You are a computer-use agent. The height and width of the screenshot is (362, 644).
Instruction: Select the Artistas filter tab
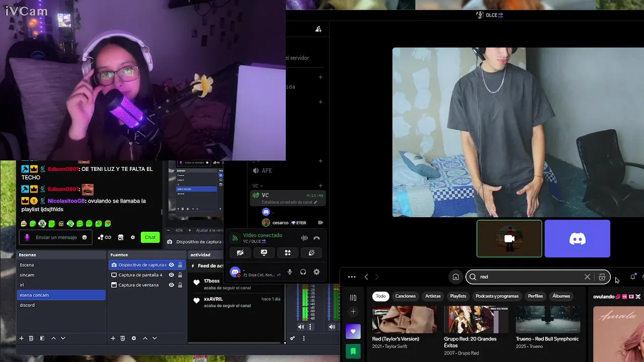coord(433,296)
